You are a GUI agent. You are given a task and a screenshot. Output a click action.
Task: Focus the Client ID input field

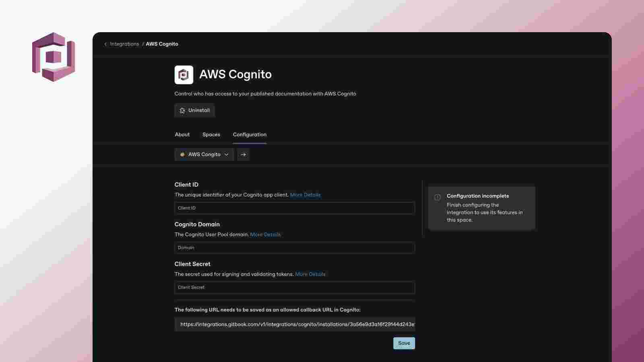pos(295,208)
